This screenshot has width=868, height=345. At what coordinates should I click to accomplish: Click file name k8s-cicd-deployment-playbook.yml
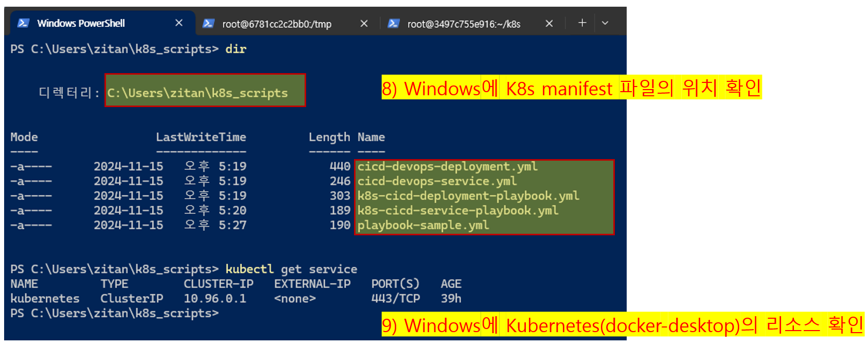[468, 196]
